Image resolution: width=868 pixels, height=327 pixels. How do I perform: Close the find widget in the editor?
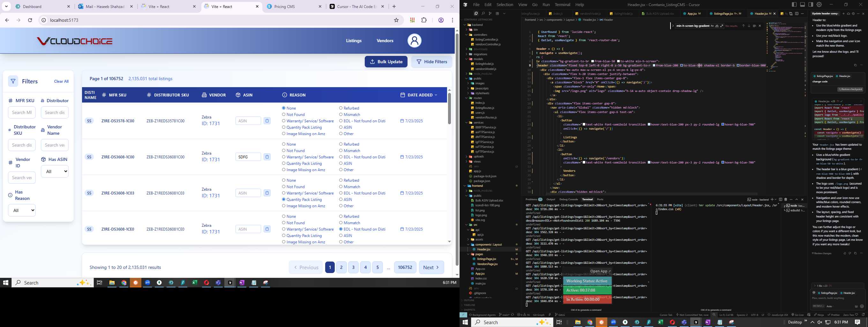(x=759, y=26)
